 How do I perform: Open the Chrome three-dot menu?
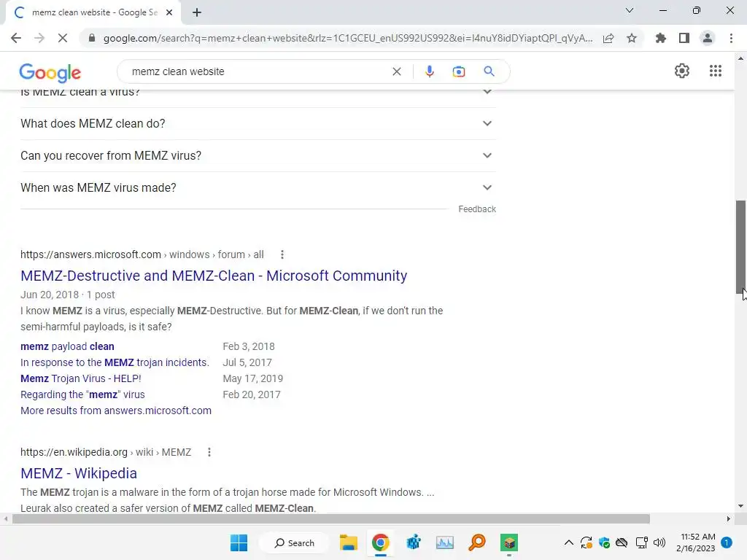point(731,38)
